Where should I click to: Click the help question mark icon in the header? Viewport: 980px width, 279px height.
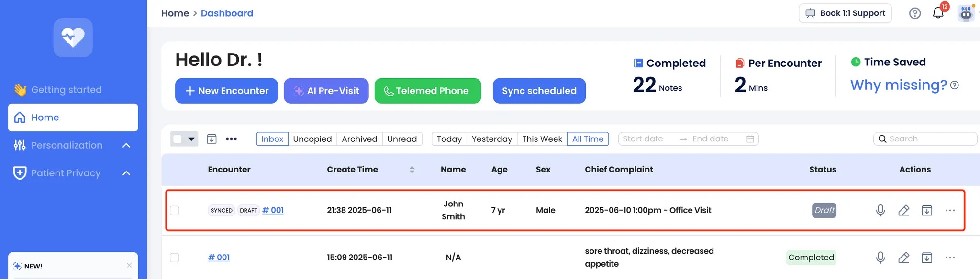[915, 13]
